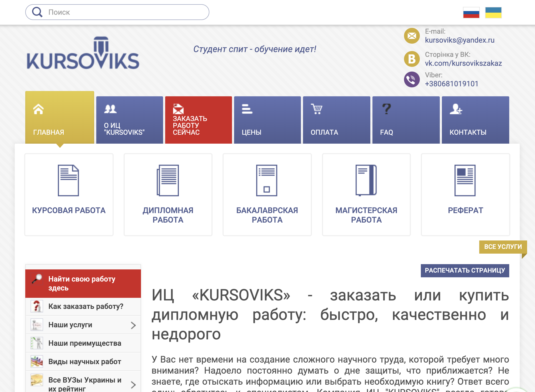535x392 pixels.
Task: Click the list icon in Цены tab
Action: (x=247, y=109)
